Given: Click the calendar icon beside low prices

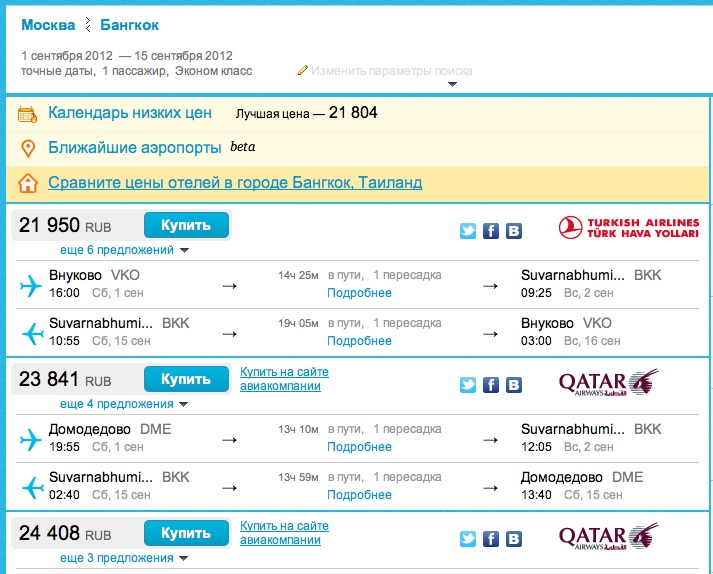Looking at the screenshot, I should [27, 114].
